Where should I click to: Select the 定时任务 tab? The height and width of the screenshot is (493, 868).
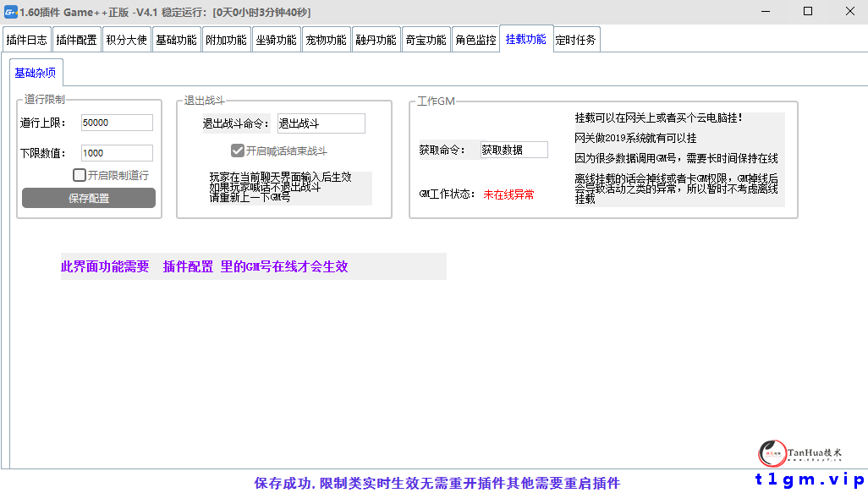575,38
